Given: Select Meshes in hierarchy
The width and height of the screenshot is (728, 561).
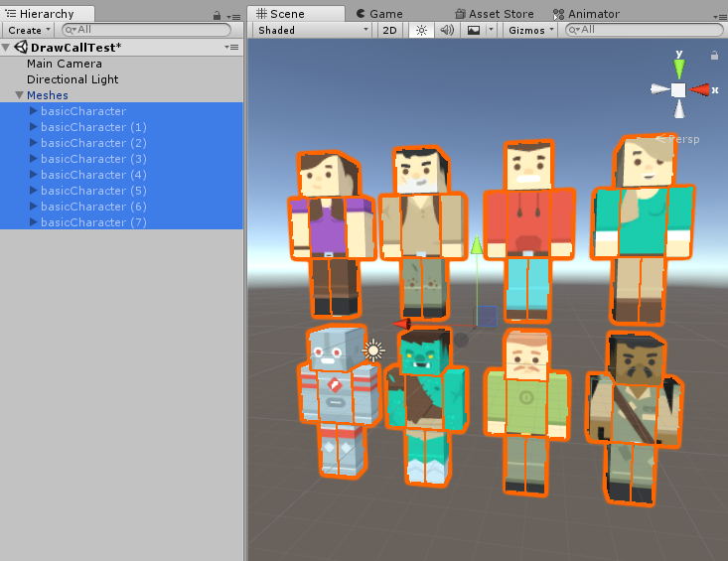Looking at the screenshot, I should [48, 95].
